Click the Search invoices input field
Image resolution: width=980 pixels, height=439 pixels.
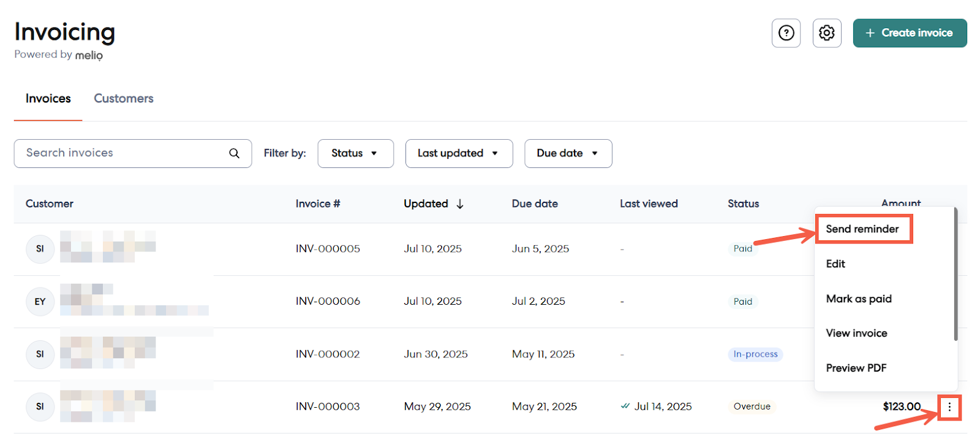click(123, 153)
